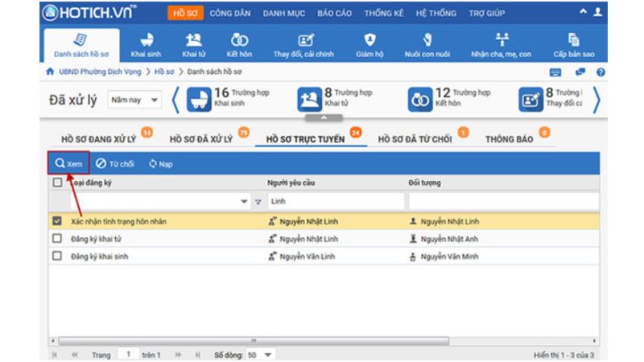The image size is (644, 362).
Task: Open Nhận cha, mẹ, con icon
Action: [501, 46]
